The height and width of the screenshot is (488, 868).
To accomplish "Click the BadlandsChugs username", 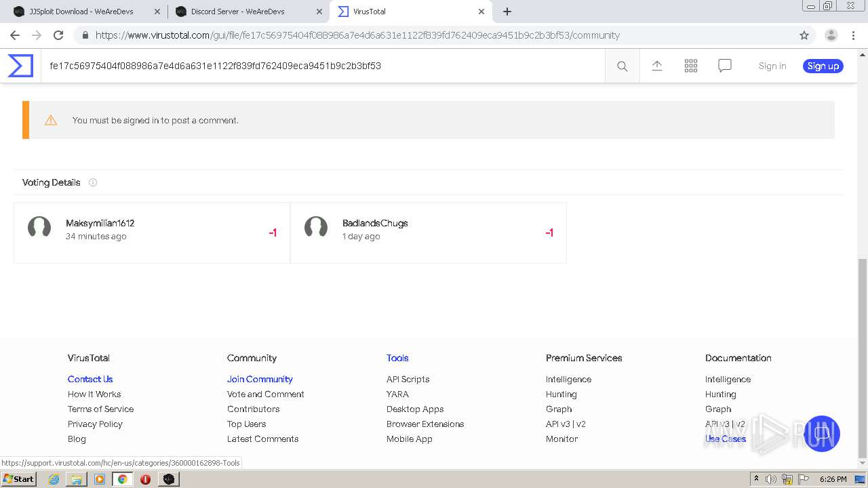I will (375, 223).
